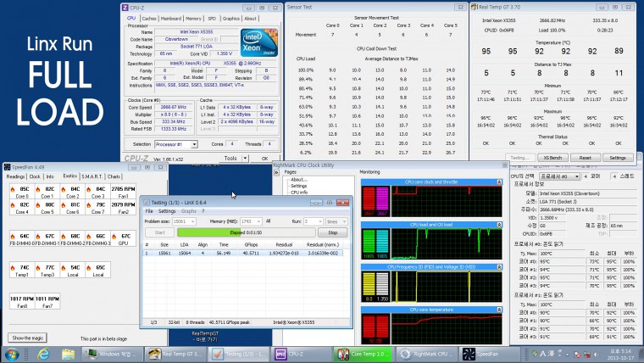Select About... in RightMark Pages tree
The height and width of the screenshot is (363, 644).
click(x=298, y=180)
